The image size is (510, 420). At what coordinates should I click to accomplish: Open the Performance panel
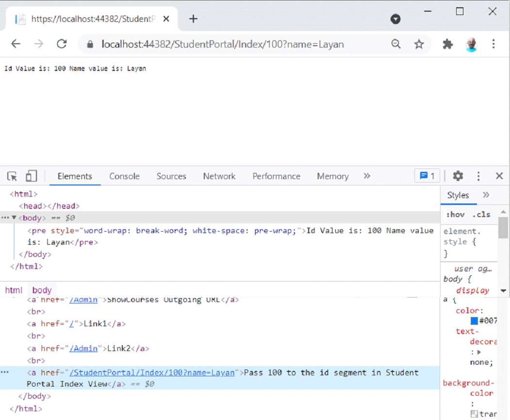point(277,176)
